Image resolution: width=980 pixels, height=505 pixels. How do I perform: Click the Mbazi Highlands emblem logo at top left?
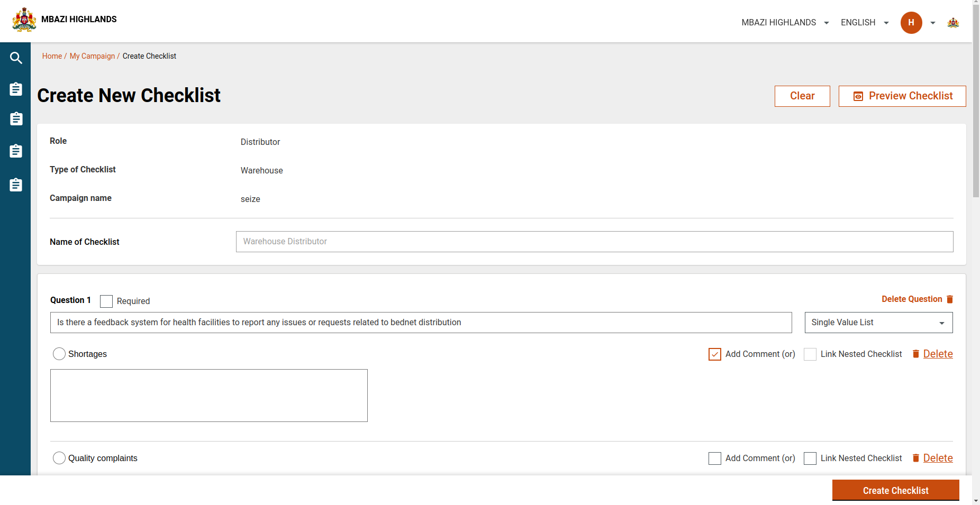click(x=24, y=20)
